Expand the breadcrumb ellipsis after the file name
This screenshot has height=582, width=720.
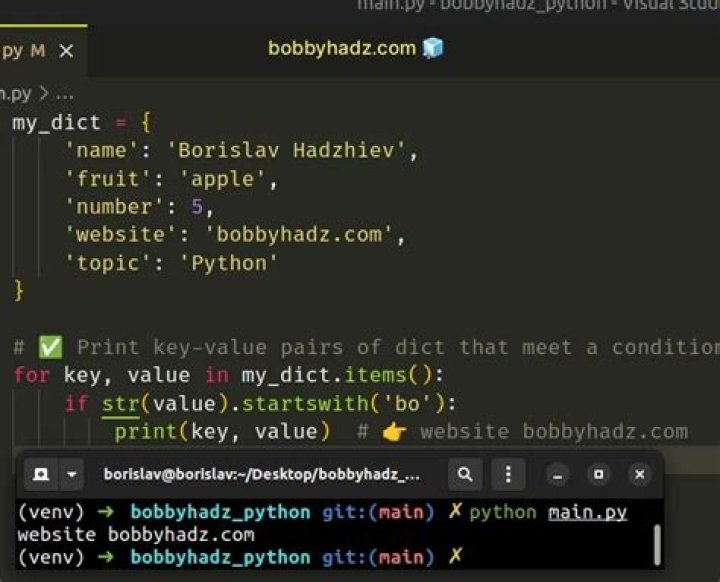coord(65,93)
